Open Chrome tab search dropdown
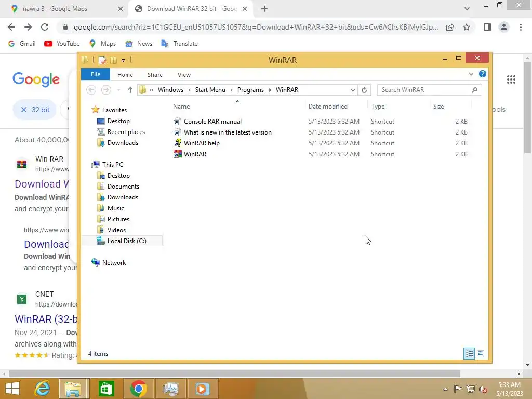532x399 pixels. pos(467,9)
